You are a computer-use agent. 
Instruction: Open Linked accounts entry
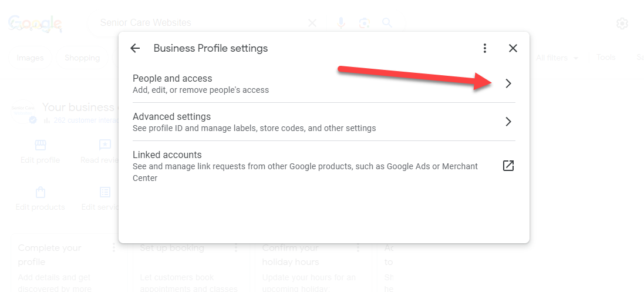tap(323, 166)
